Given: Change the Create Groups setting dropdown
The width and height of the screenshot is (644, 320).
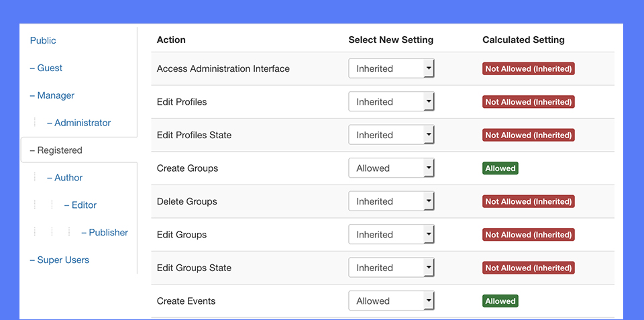Looking at the screenshot, I should pos(391,168).
